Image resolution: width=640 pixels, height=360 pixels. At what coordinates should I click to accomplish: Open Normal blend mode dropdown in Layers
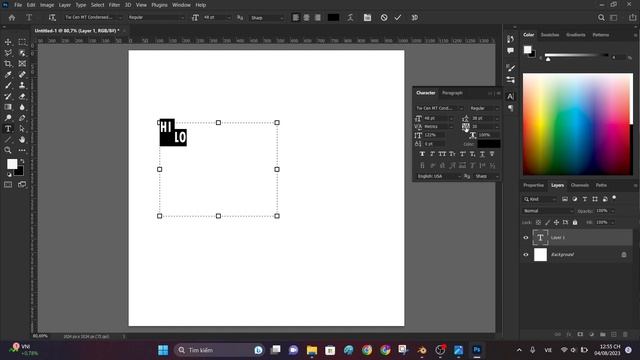(548, 211)
